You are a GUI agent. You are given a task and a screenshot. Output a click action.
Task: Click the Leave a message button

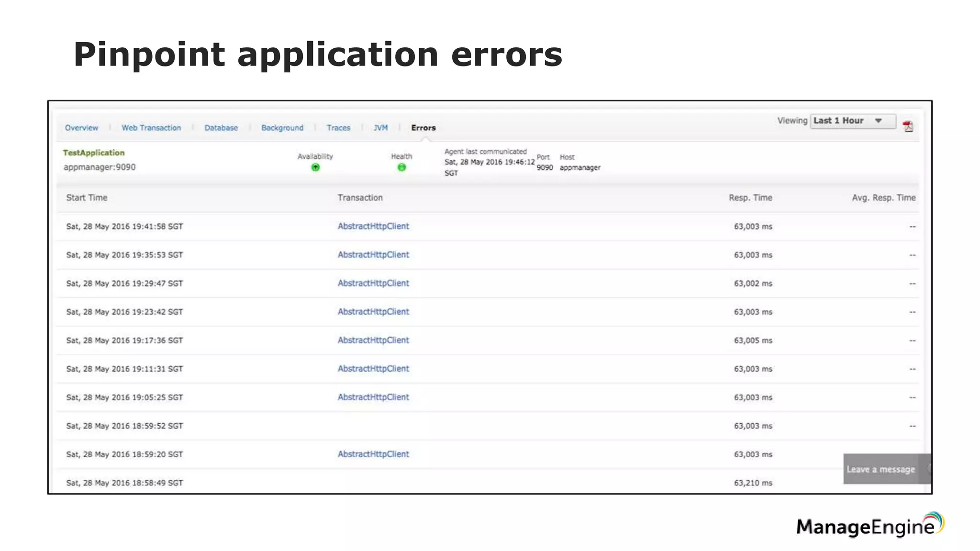[x=887, y=469]
